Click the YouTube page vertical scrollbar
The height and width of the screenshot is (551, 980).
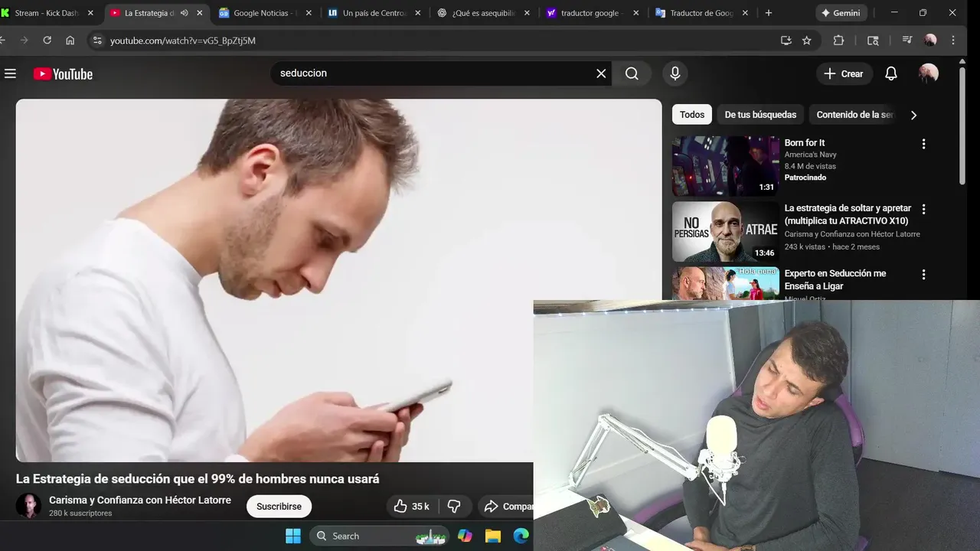[x=962, y=126]
